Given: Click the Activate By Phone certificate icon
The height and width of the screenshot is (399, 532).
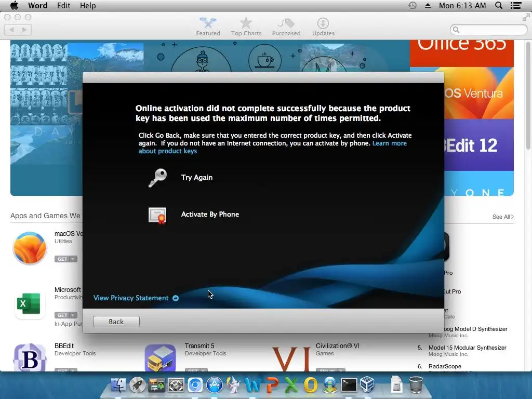Looking at the screenshot, I should point(157,216).
